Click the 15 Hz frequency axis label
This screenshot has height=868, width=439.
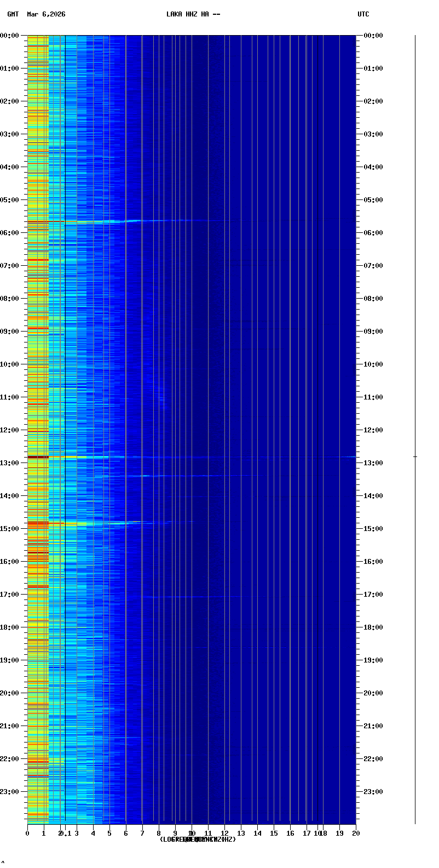[274, 833]
